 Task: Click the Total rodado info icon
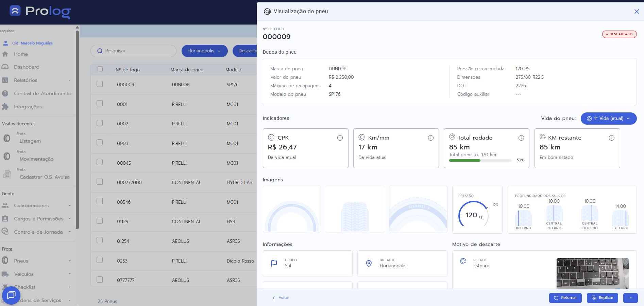coord(521,138)
